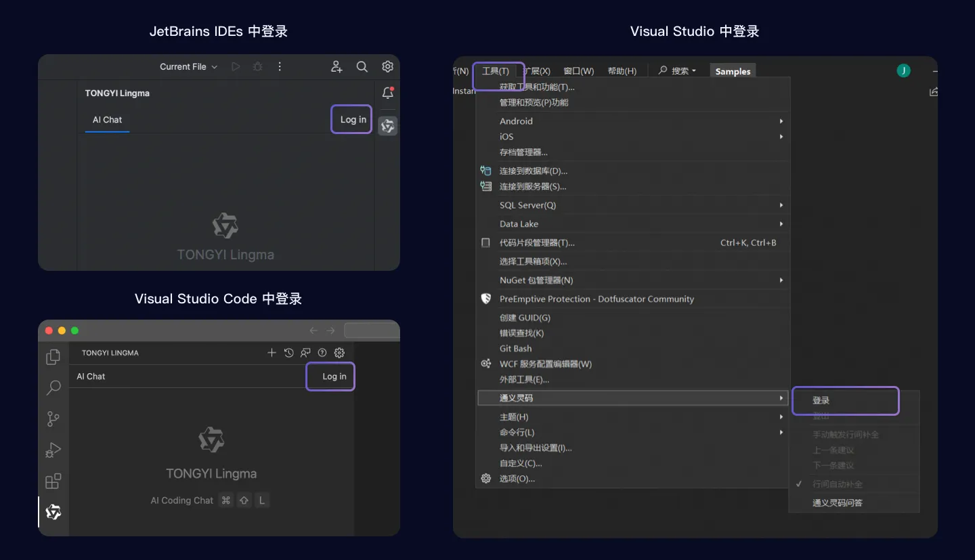Viewport: 975px width, 560px height.
Task: Click the add-user icon in JetBrains toolbar
Action: click(337, 66)
